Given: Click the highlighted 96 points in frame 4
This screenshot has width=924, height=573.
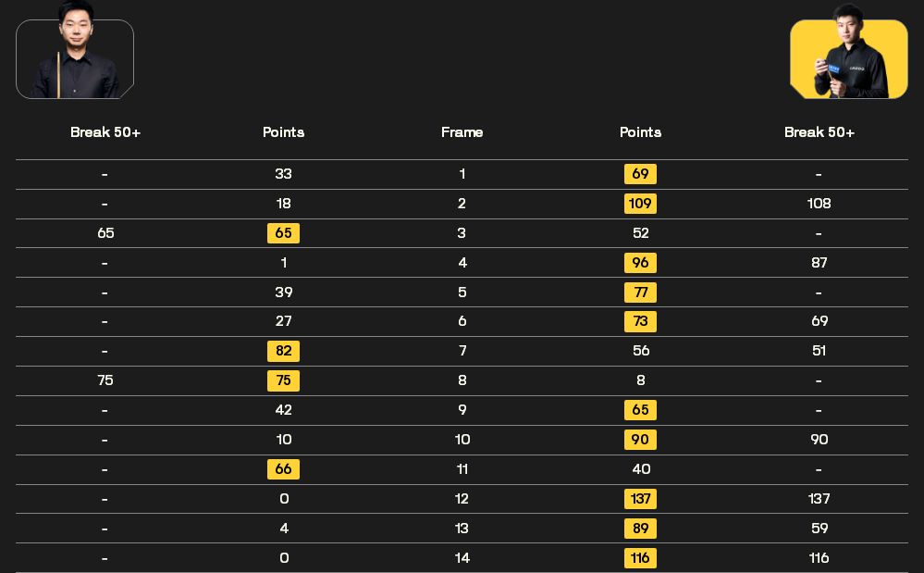Looking at the screenshot, I should (640, 262).
